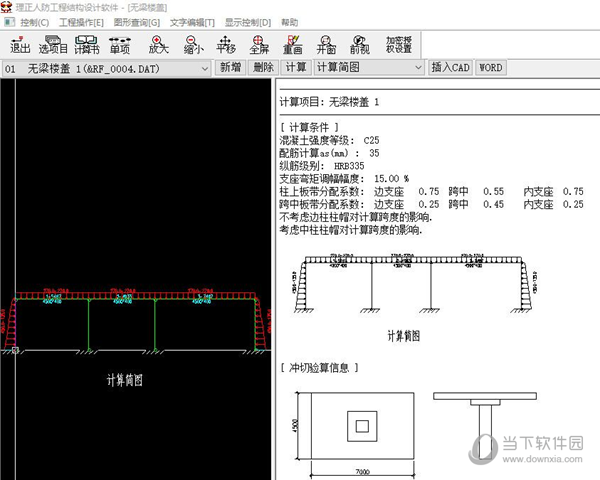Click the column cap elevation drawing
The image size is (600, 480).
point(484,426)
